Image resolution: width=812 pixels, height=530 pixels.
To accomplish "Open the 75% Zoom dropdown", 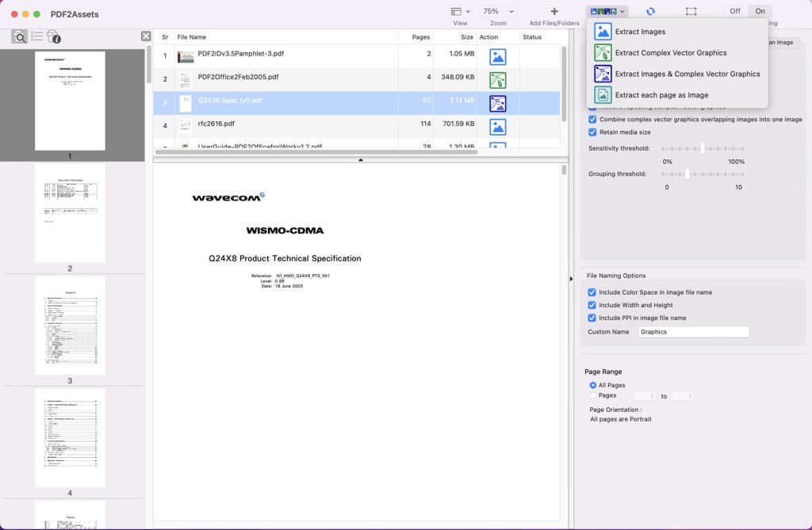I will (498, 11).
